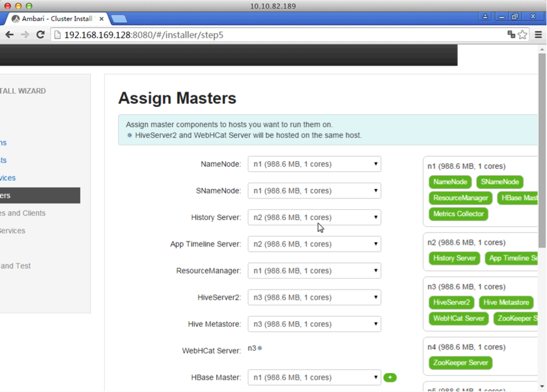547x392 pixels.
Task: Open the ResourceManager host dropdown
Action: click(x=314, y=271)
